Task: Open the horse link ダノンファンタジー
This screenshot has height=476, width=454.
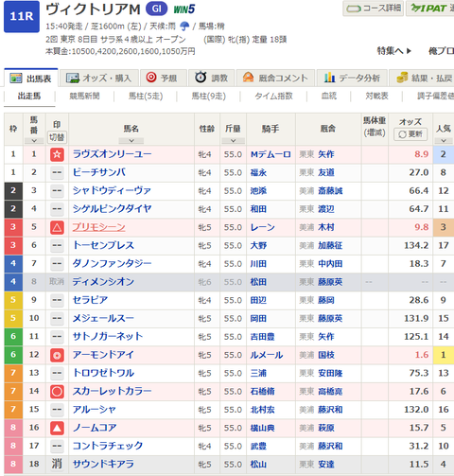Action: coord(112,264)
